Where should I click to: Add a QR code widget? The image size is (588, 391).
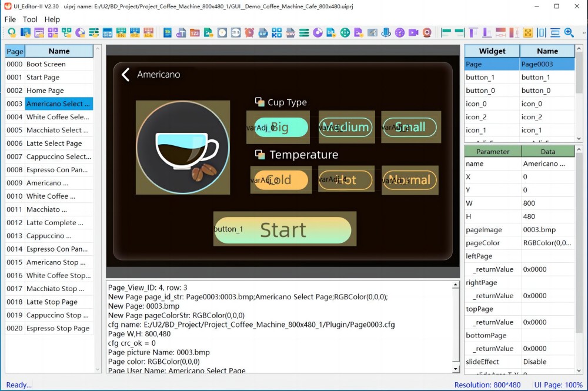coord(277,32)
